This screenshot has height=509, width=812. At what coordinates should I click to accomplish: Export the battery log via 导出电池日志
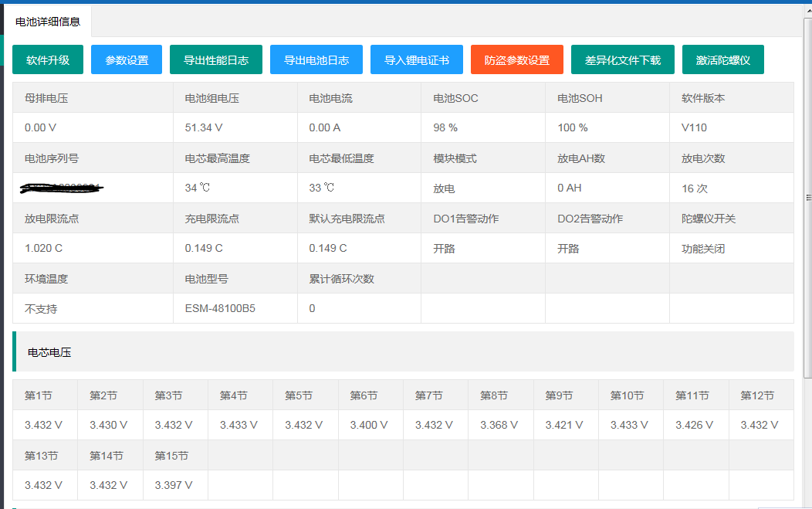(316, 59)
